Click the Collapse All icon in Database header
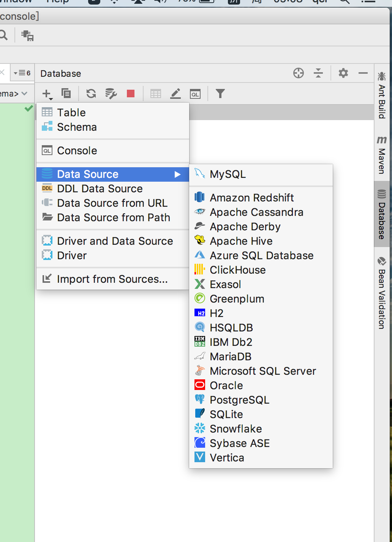This screenshot has height=542, width=392. click(318, 73)
